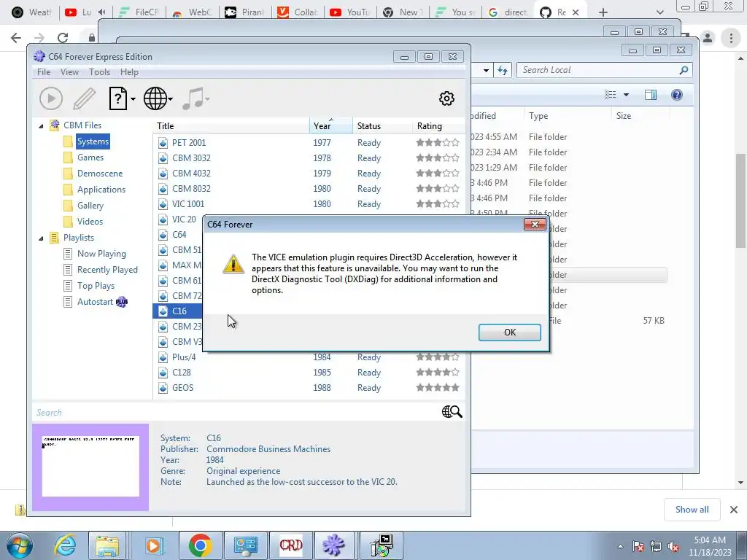The image size is (747, 560).
Task: Open the File menu
Action: [x=43, y=72]
